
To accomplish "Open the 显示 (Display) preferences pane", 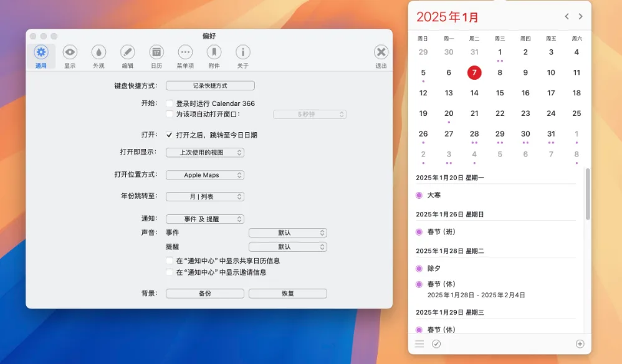I will point(70,56).
